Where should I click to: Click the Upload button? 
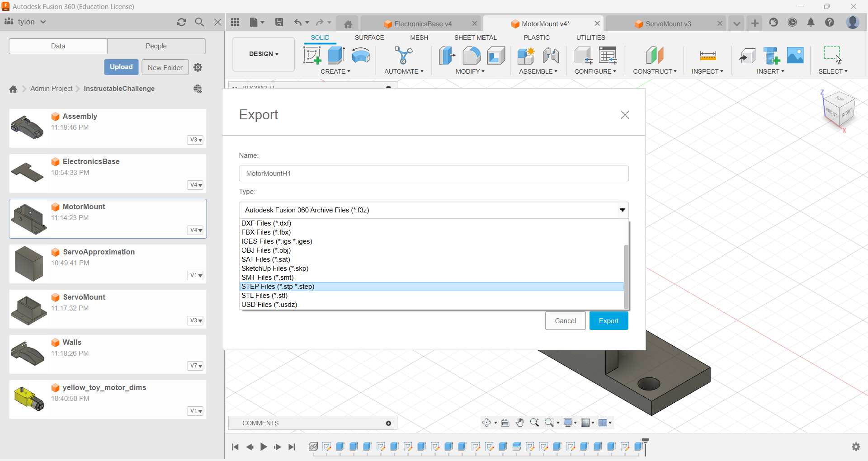(121, 67)
